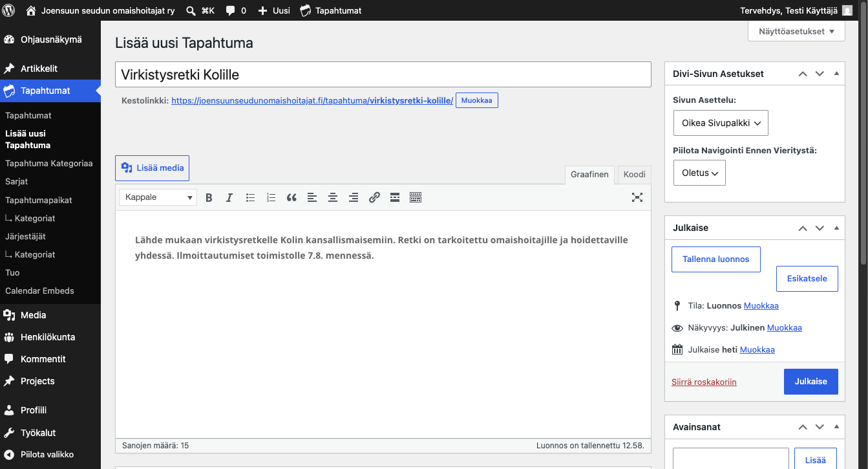Insert a blockquote
Screen dimensions: 868x469
pyautogui.click(x=291, y=197)
